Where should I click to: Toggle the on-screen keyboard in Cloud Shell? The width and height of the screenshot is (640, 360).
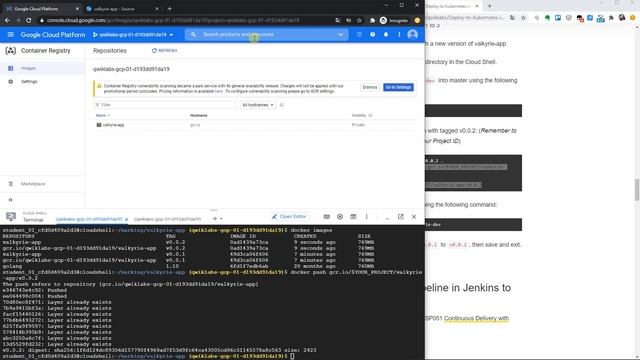tap(327, 217)
